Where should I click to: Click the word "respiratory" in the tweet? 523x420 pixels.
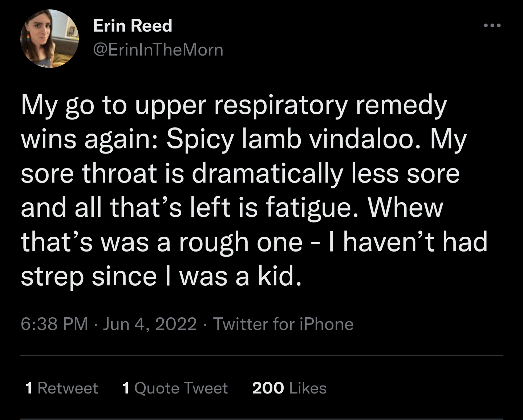pyautogui.click(x=281, y=105)
